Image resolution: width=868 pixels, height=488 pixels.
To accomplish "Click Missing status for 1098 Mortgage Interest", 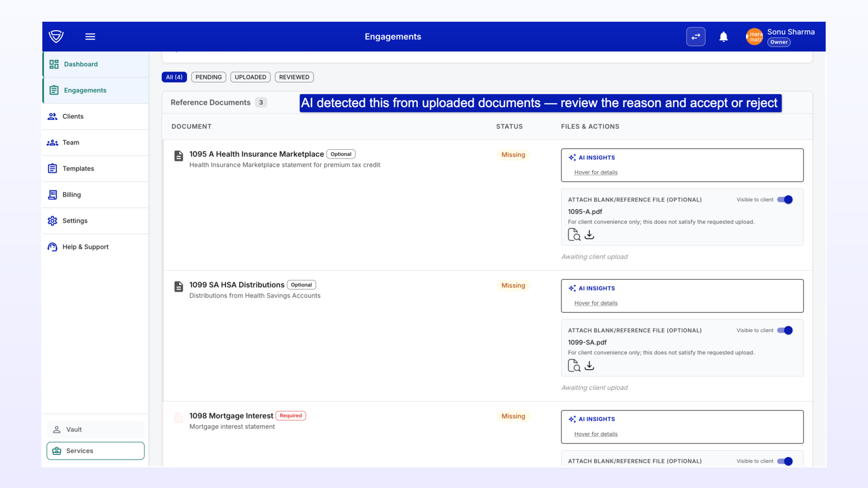I will pyautogui.click(x=513, y=416).
